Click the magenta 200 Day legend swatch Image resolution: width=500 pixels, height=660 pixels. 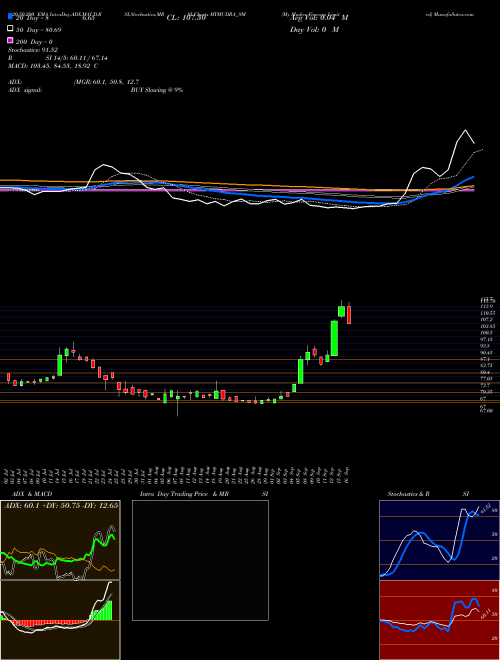coord(10,40)
